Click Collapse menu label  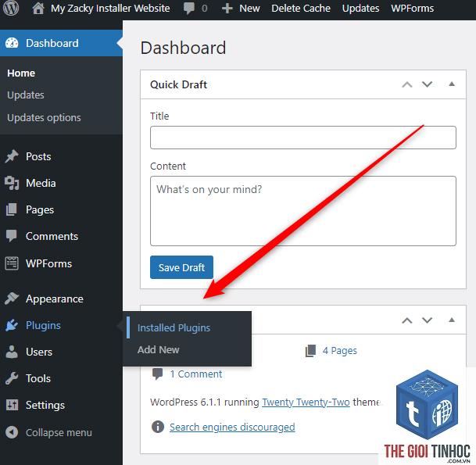point(59,432)
